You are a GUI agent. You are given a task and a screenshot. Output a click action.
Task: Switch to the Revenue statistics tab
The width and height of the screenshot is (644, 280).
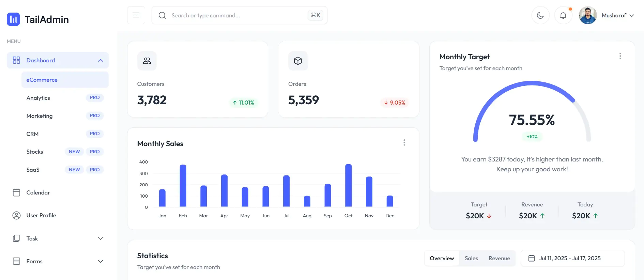(x=499, y=258)
